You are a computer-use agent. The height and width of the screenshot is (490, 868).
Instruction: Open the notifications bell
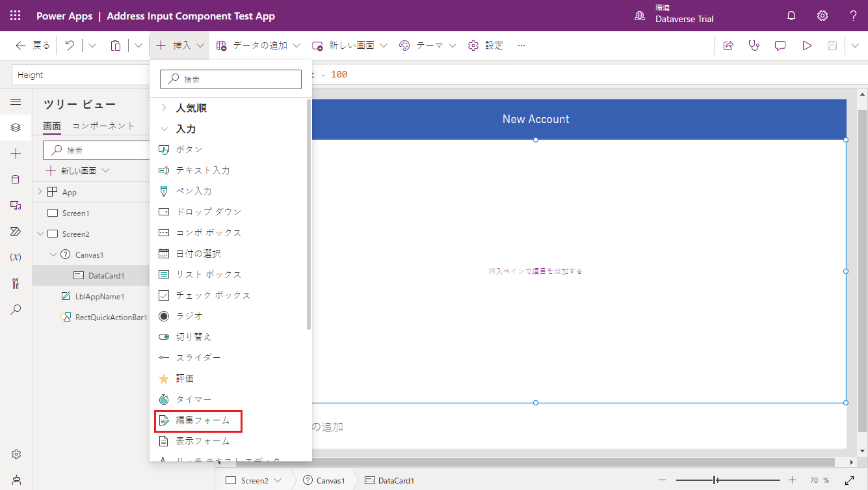pyautogui.click(x=791, y=16)
